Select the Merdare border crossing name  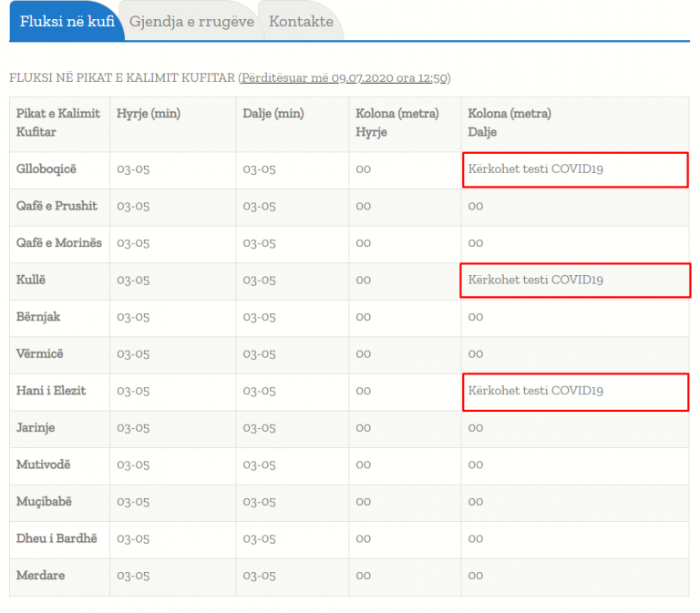click(x=40, y=576)
